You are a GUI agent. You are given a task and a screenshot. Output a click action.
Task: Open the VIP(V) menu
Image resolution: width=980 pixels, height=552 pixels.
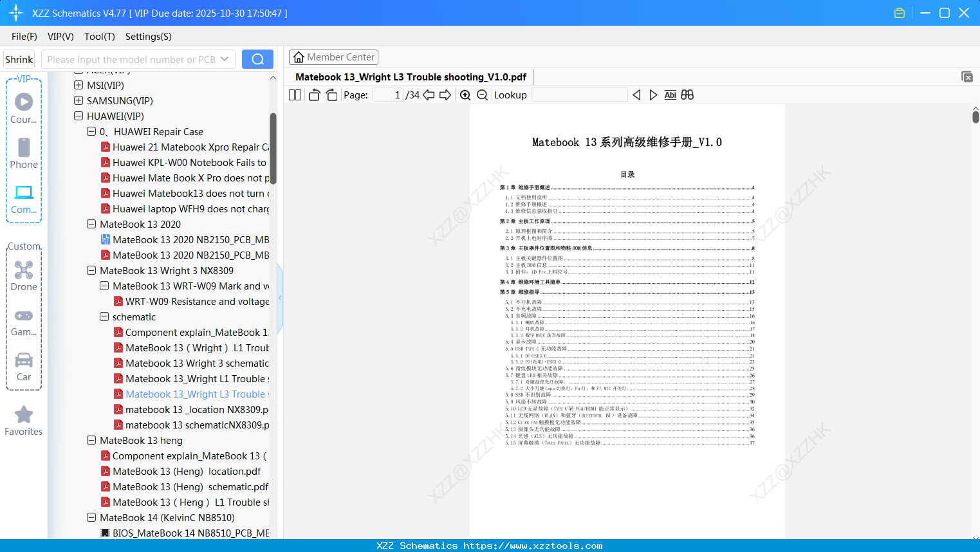pyautogui.click(x=60, y=37)
